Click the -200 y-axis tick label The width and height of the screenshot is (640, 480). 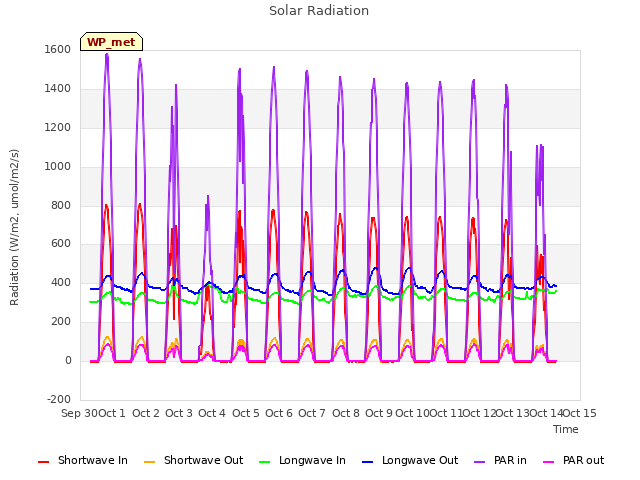coord(59,399)
